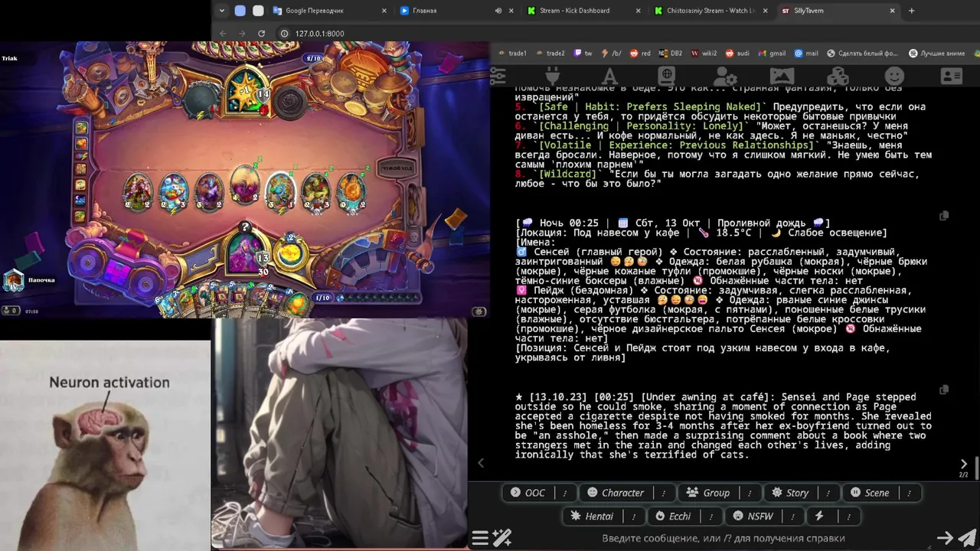Open options dots for Ecchi quick reply
The image size is (980, 551).
coord(711,517)
